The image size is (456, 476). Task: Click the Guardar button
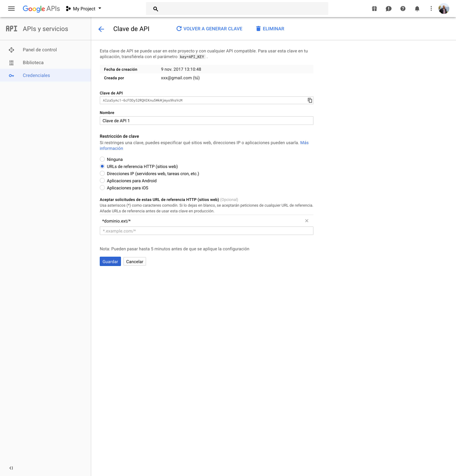tap(110, 262)
